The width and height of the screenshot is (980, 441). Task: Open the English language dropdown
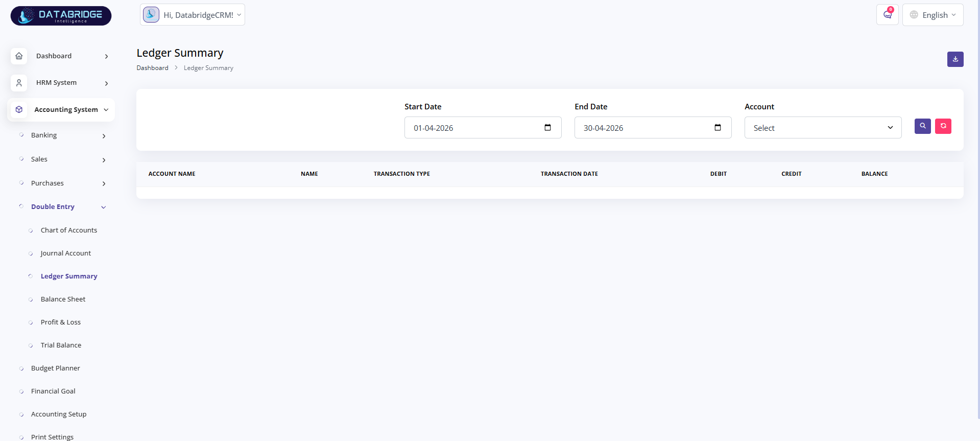click(933, 15)
